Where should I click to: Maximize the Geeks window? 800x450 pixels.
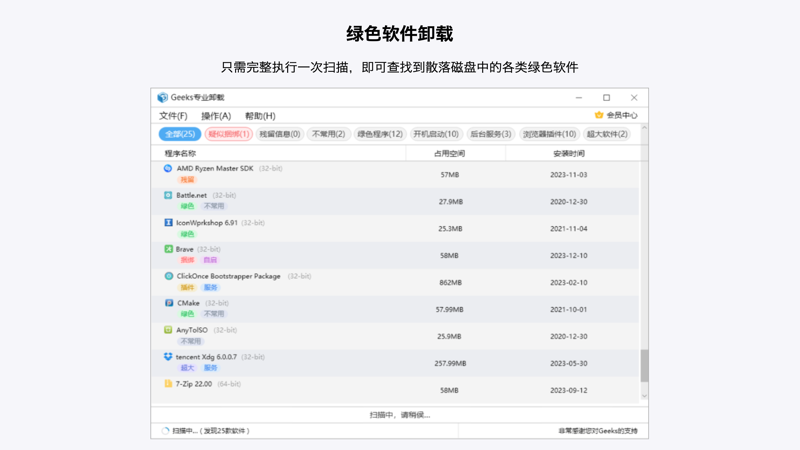606,97
